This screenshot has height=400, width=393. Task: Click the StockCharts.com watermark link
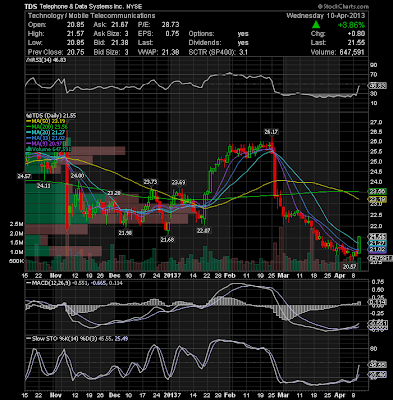[343, 6]
